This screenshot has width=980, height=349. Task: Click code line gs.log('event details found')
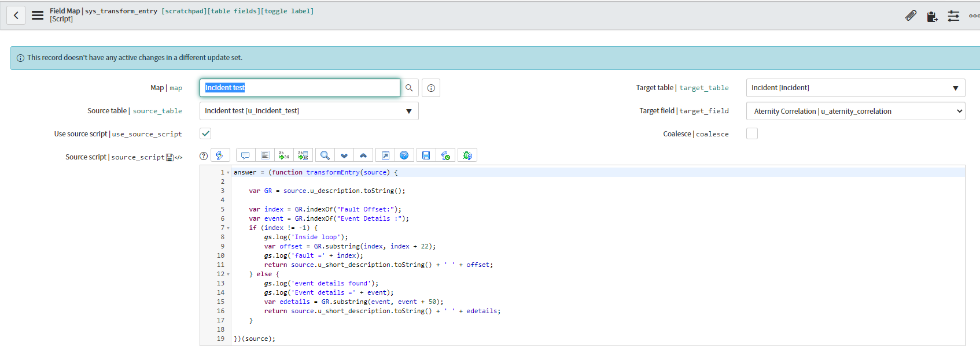(x=321, y=283)
